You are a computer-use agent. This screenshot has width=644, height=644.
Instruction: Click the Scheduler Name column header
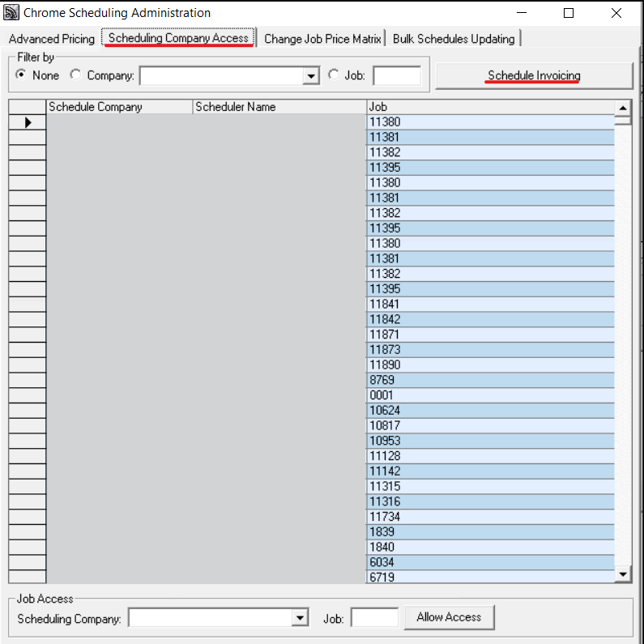[279, 107]
